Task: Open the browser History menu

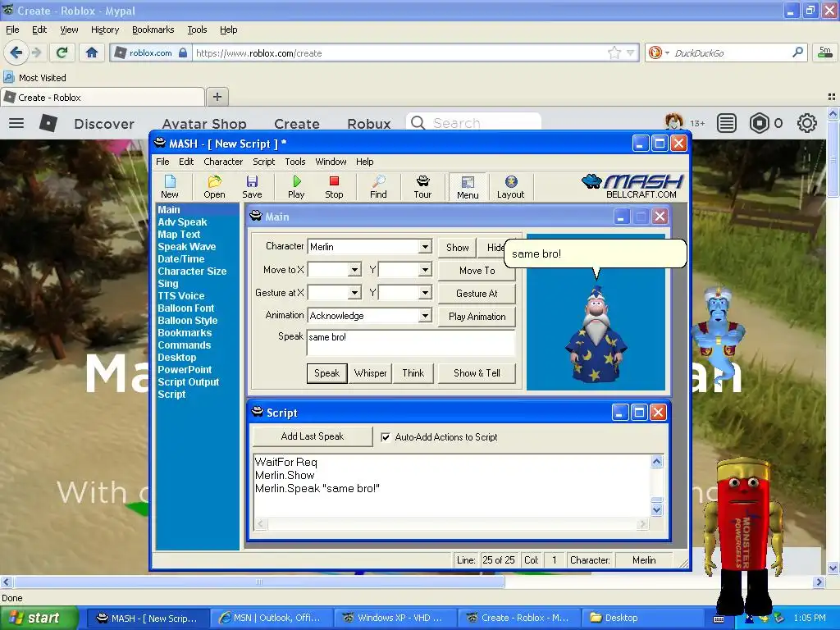Action: click(x=104, y=30)
